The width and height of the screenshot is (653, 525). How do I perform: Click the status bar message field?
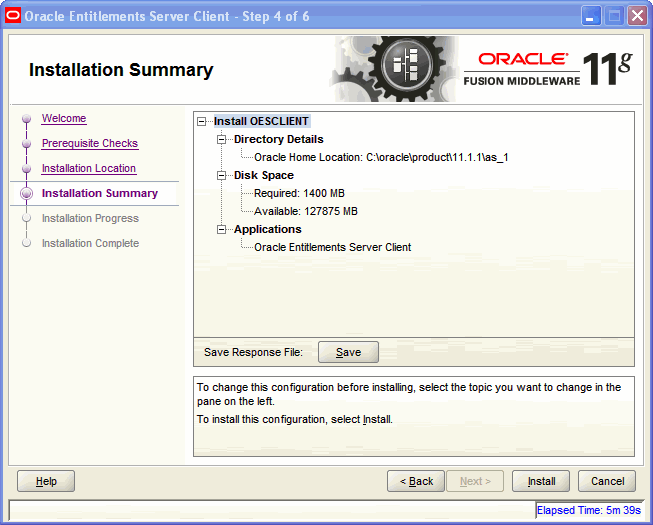tap(272, 510)
